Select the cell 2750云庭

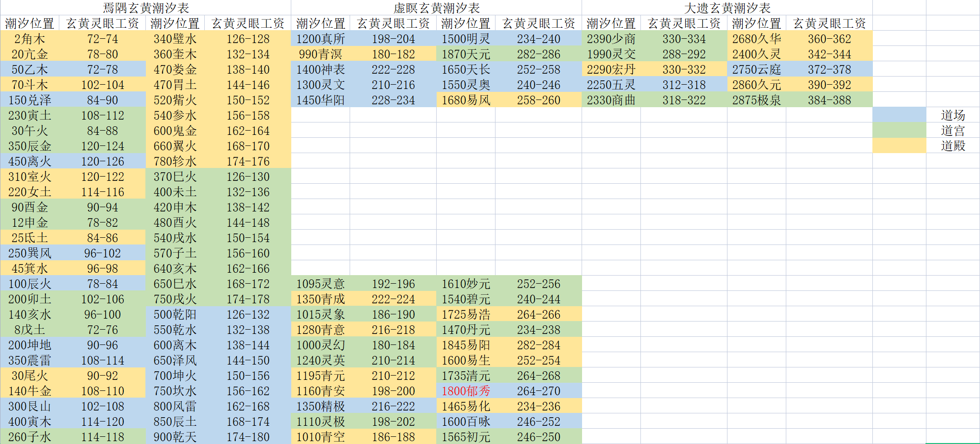757,69
